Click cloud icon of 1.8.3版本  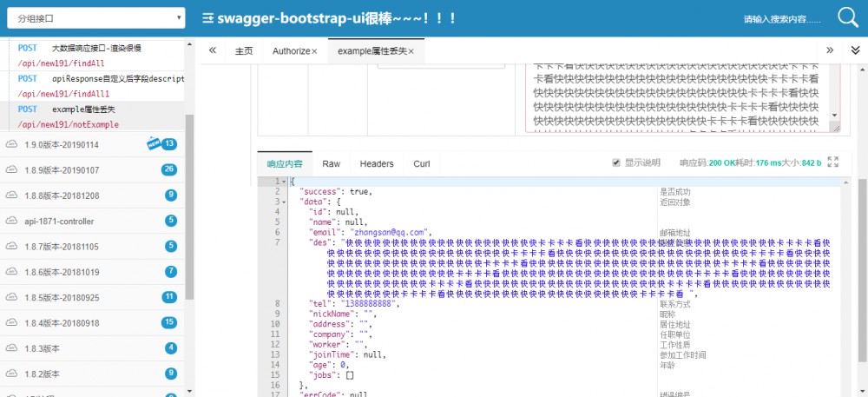pyautogui.click(x=11, y=348)
